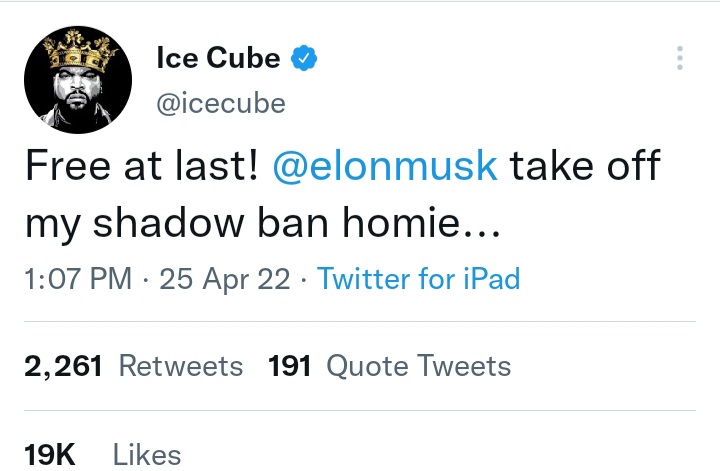This screenshot has height=471, width=720.
Task: Click the 1:07 PM timestamp
Action: click(x=76, y=278)
